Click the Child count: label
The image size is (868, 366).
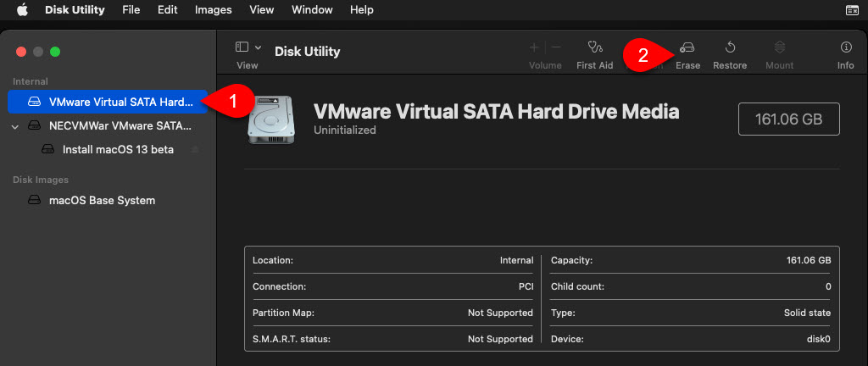pyautogui.click(x=577, y=286)
